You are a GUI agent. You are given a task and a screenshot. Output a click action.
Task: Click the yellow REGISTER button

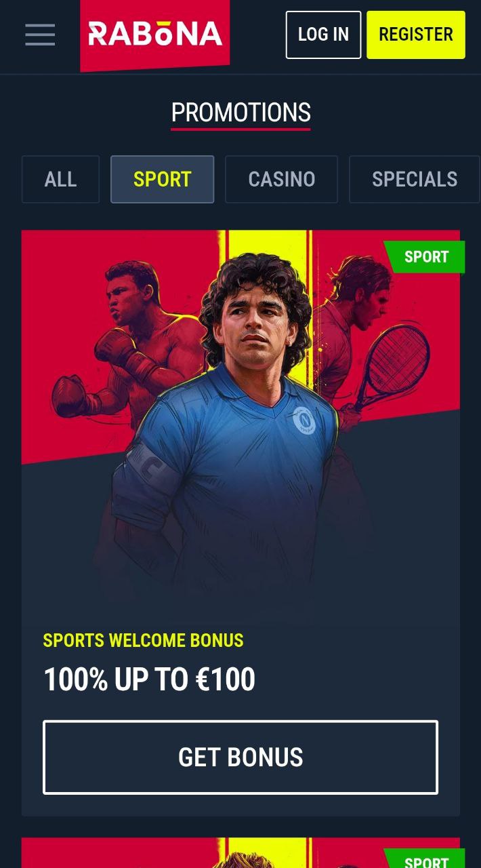[x=416, y=35]
